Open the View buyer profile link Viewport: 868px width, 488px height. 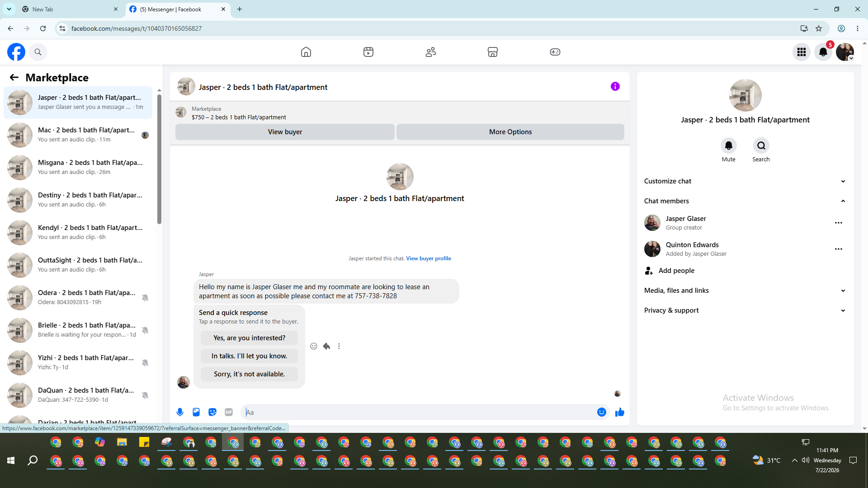point(429,258)
